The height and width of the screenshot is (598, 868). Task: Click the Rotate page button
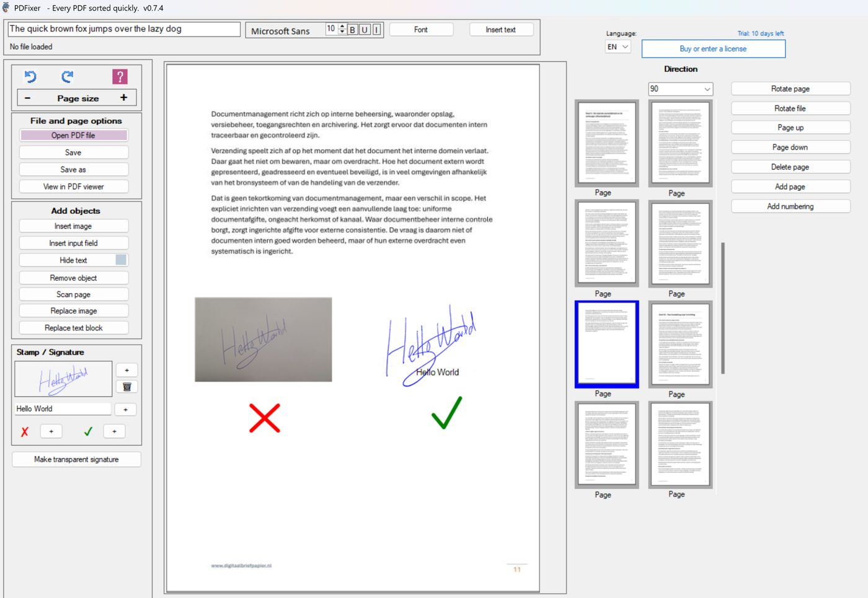790,89
